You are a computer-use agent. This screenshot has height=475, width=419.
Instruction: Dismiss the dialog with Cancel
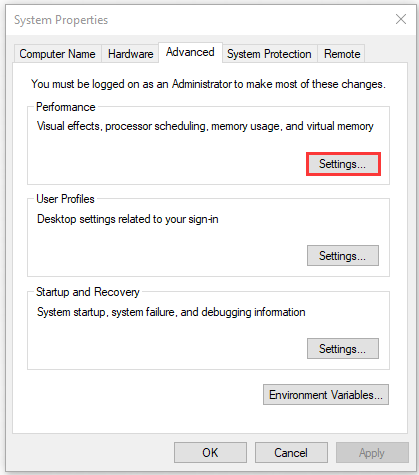pos(291,453)
